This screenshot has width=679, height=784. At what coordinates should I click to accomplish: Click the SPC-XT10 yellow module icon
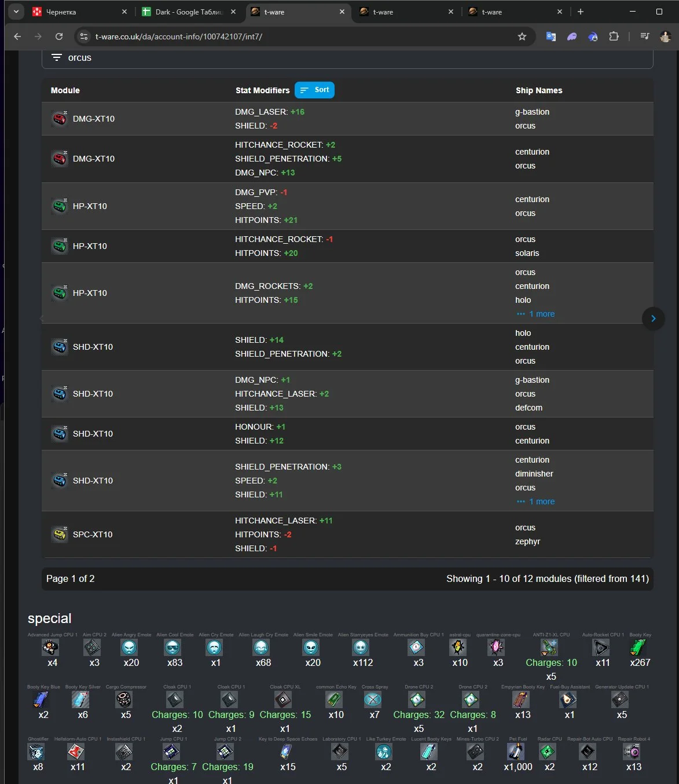point(60,534)
